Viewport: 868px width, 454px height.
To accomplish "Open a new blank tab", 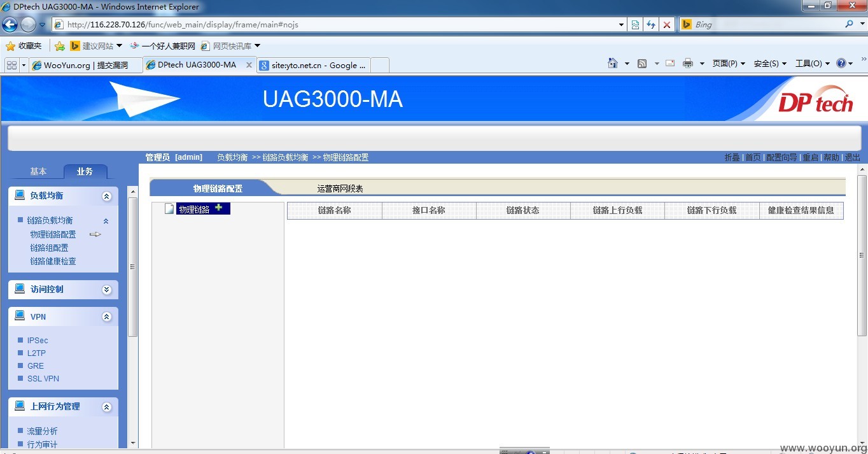I will point(379,65).
